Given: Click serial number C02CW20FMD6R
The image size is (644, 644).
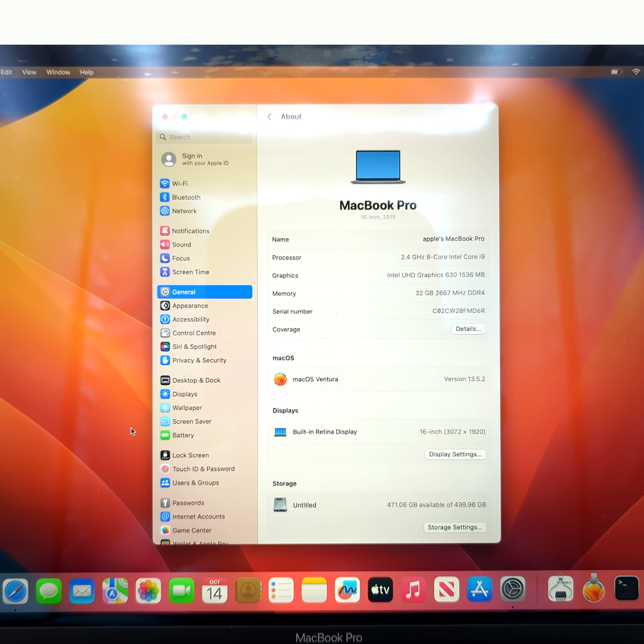Looking at the screenshot, I should coord(458,311).
